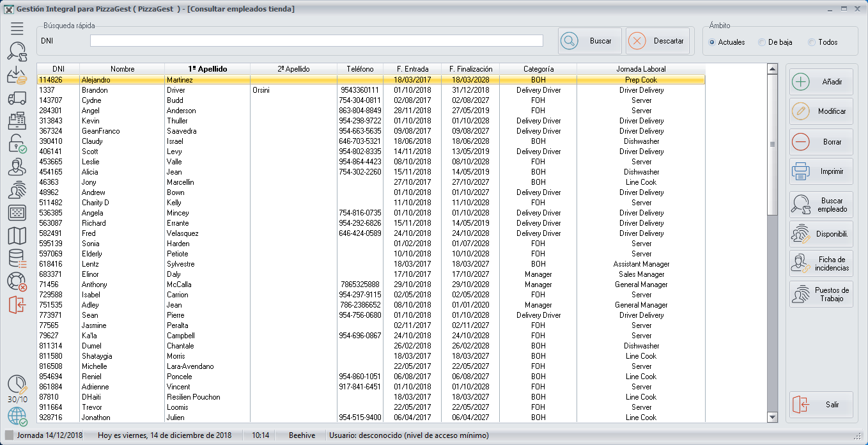Select the Todos radio option

(x=812, y=42)
